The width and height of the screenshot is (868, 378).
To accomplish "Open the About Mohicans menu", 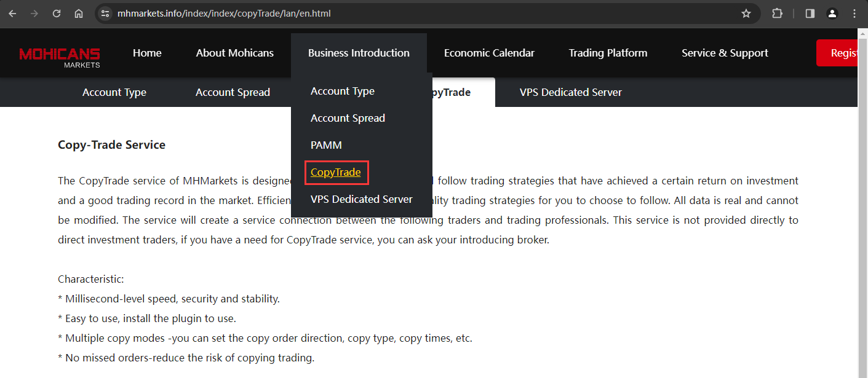I will pos(235,53).
